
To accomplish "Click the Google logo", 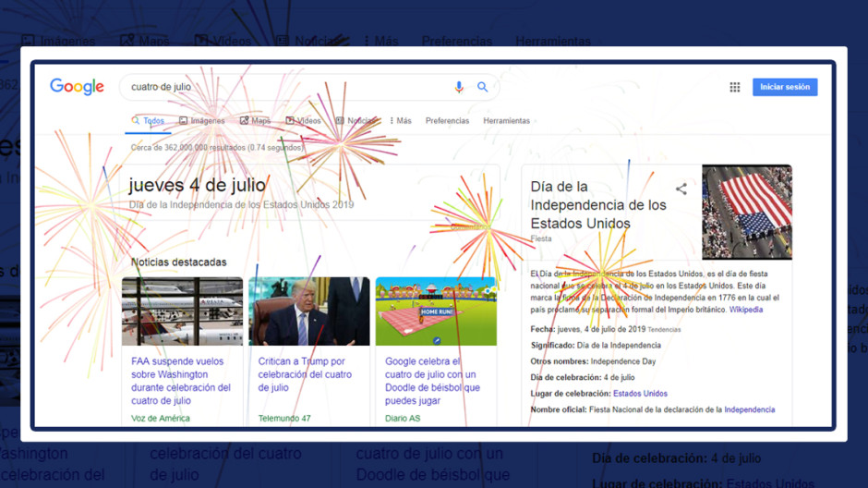I will 77,87.
